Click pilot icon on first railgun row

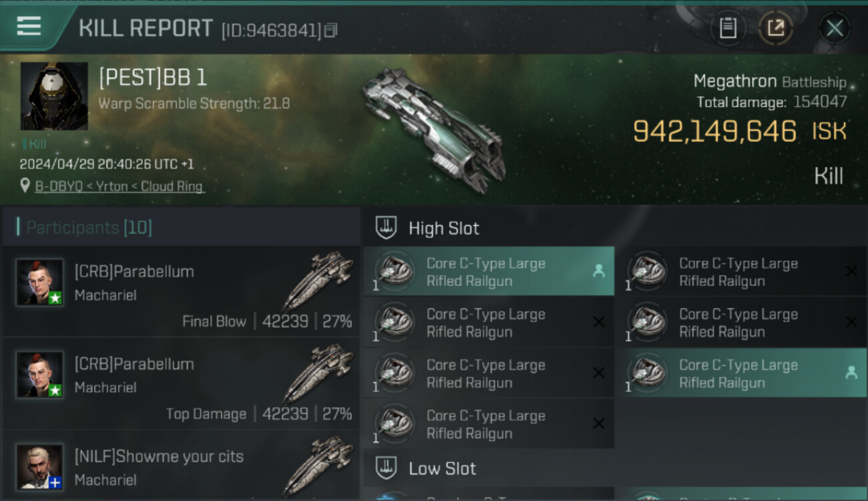(x=598, y=271)
